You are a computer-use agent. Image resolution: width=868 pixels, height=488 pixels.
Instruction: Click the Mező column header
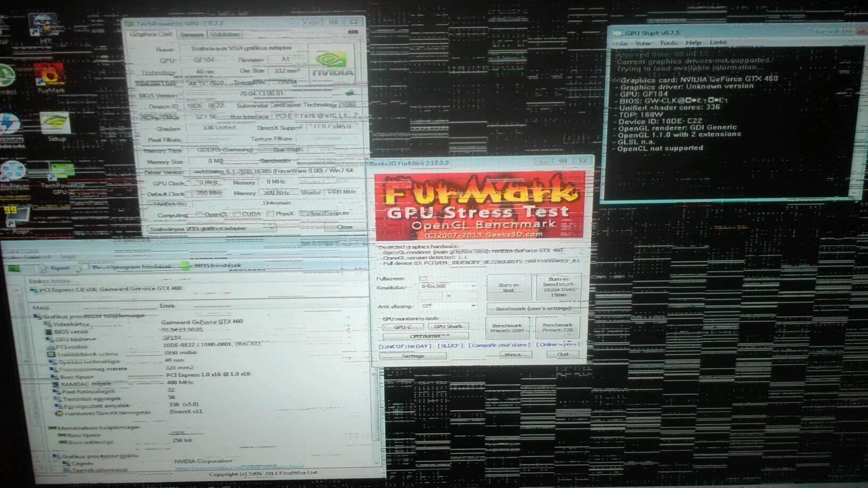point(41,307)
